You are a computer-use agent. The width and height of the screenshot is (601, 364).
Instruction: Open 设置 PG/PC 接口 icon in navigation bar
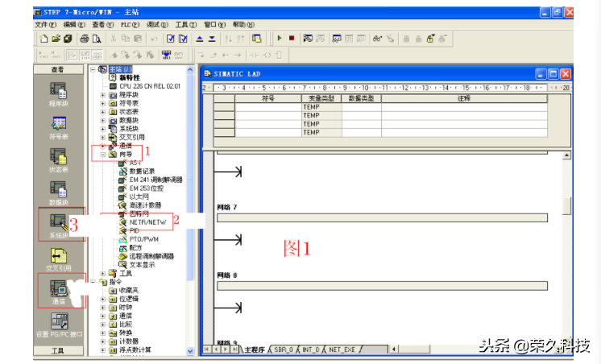pos(59,325)
